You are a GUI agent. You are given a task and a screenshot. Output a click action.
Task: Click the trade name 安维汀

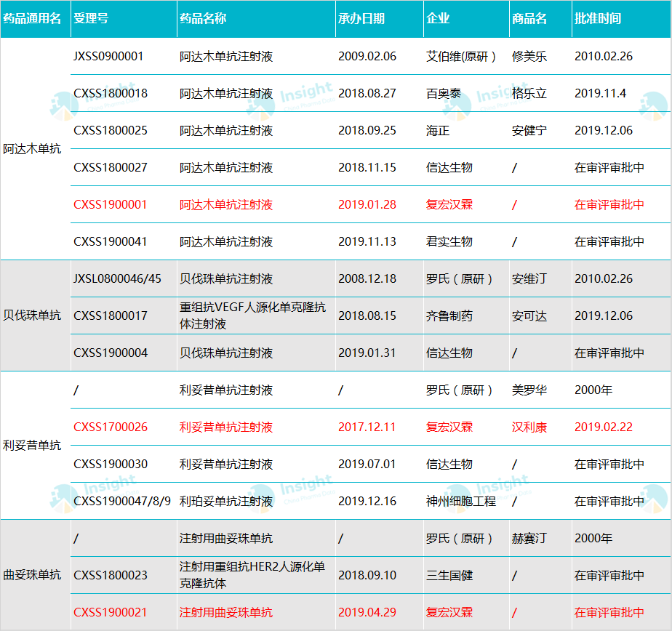(x=529, y=279)
